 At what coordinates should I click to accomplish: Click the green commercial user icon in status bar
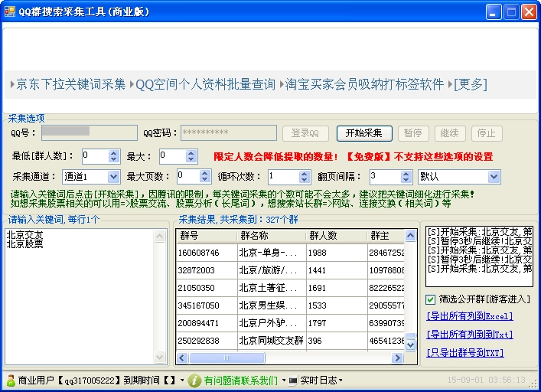pos(11,381)
